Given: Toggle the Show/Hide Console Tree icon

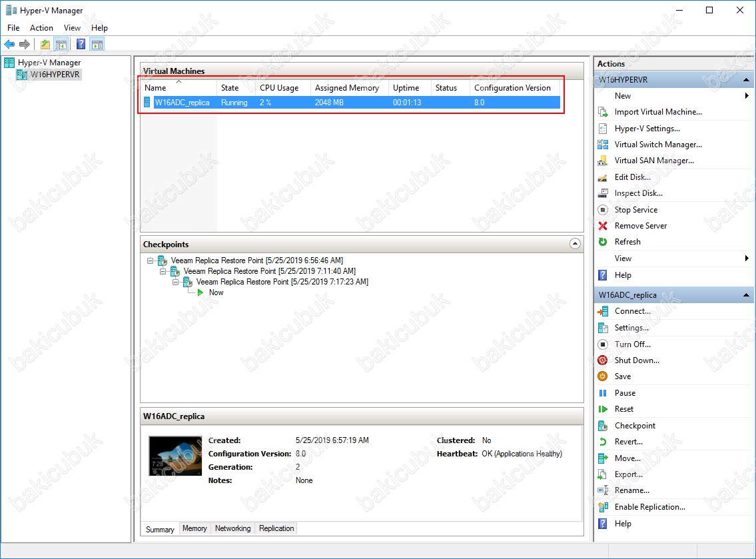Looking at the screenshot, I should click(x=61, y=45).
